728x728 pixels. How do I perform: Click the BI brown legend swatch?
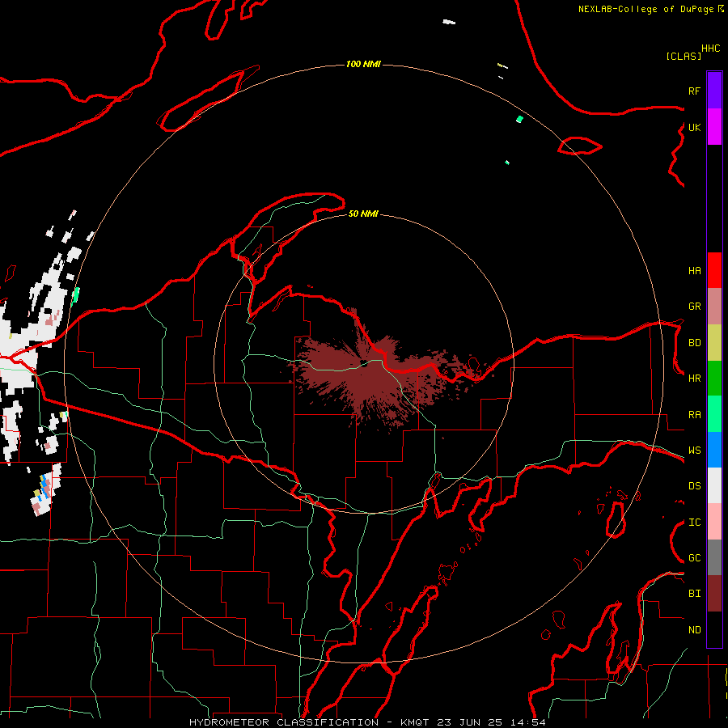[714, 594]
